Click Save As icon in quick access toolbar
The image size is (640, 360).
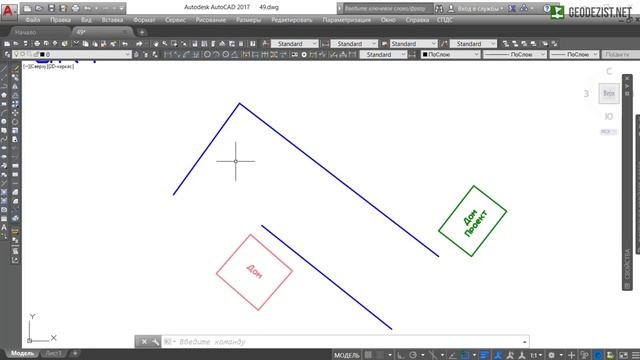tap(63, 8)
